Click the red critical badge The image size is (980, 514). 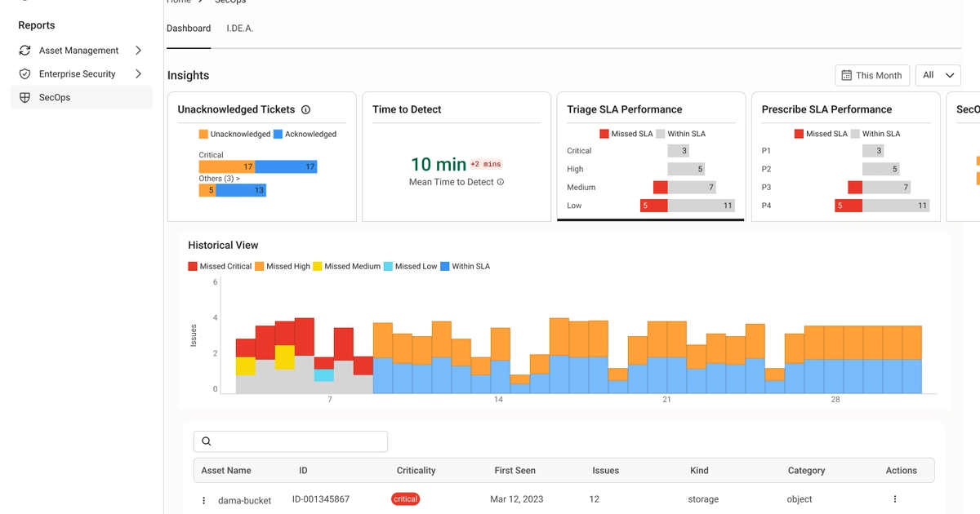pyautogui.click(x=405, y=499)
